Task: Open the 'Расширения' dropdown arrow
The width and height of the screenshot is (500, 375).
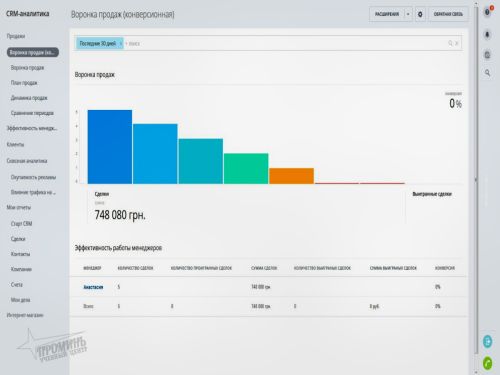Action: 408,14
